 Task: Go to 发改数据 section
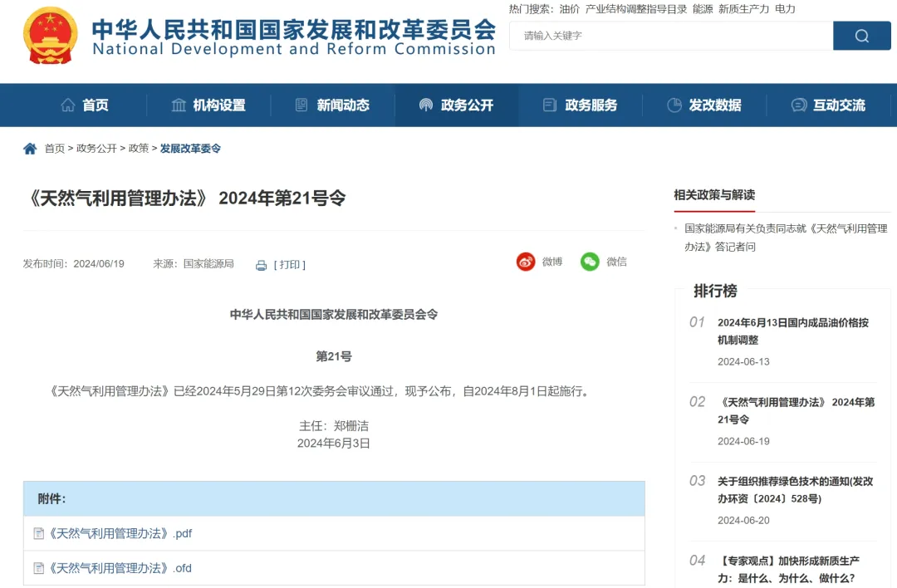point(704,105)
